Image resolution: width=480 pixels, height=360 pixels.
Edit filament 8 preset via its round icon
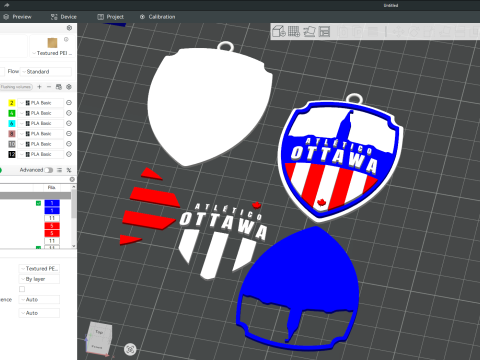69,134
